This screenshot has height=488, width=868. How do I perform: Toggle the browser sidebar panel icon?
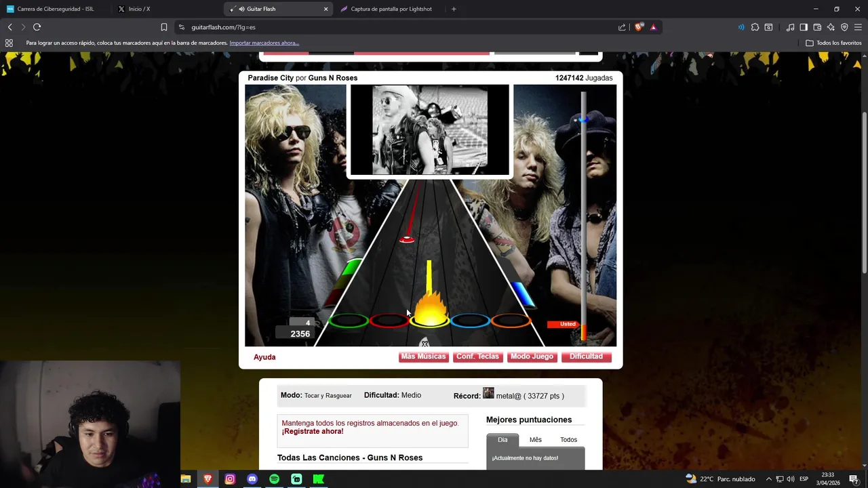(x=804, y=27)
